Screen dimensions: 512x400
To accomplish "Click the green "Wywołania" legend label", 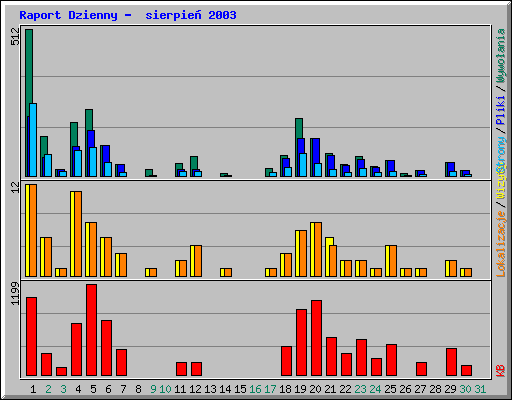I will (500, 56).
